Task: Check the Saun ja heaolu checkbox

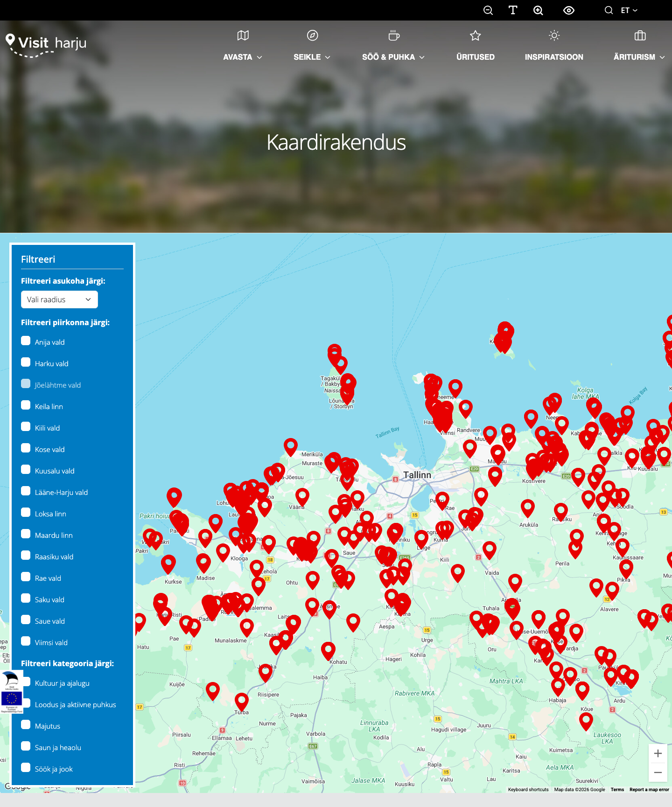Action: click(26, 746)
